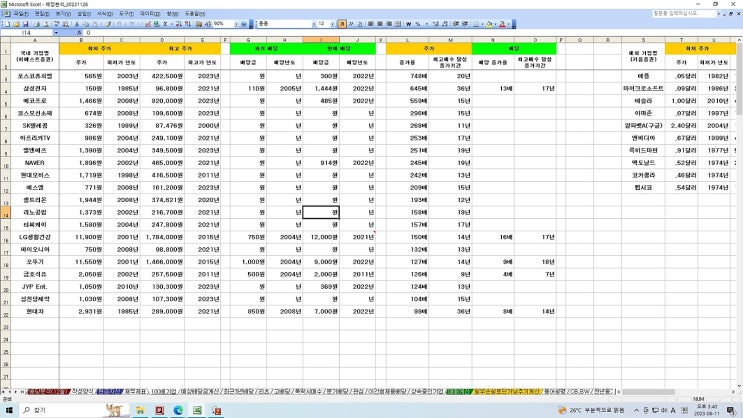Viewport: 743px width, 418px height.
Task: Click the Redo arrow icon
Action: (x=132, y=24)
